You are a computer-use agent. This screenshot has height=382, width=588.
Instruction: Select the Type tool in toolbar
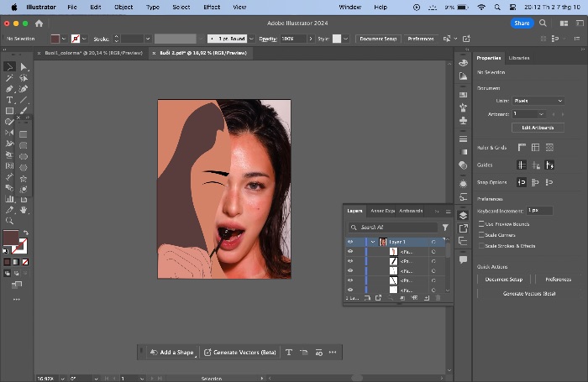point(9,100)
